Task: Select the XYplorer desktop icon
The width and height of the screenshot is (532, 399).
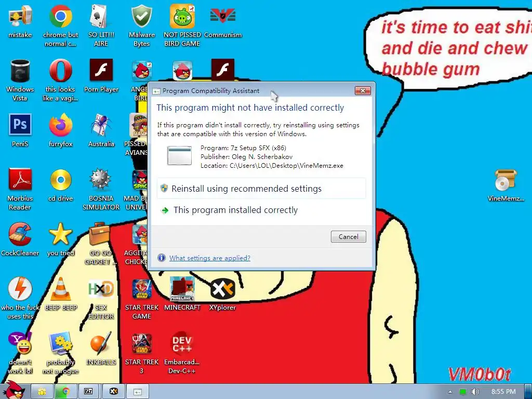Action: click(x=222, y=294)
